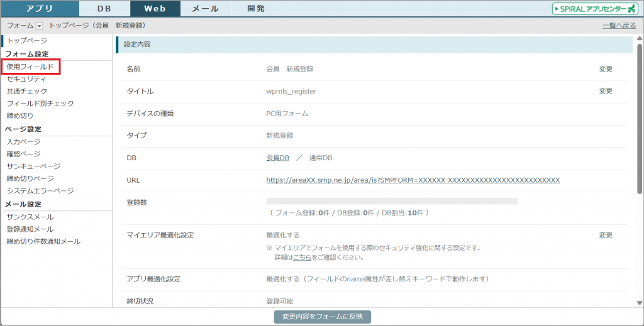Open サンキューページ in sidebar
The width and height of the screenshot is (644, 326).
click(33, 166)
